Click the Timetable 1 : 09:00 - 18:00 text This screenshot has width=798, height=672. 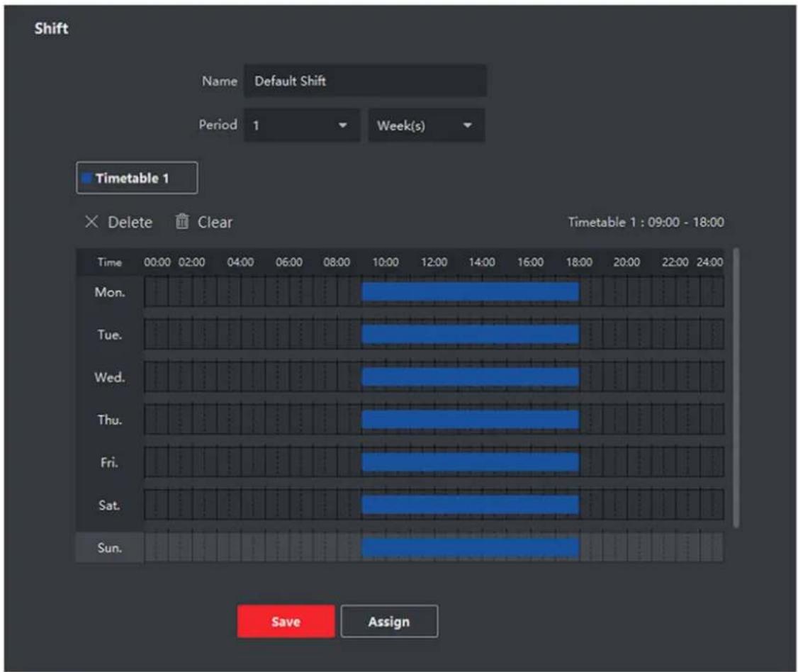click(x=646, y=222)
